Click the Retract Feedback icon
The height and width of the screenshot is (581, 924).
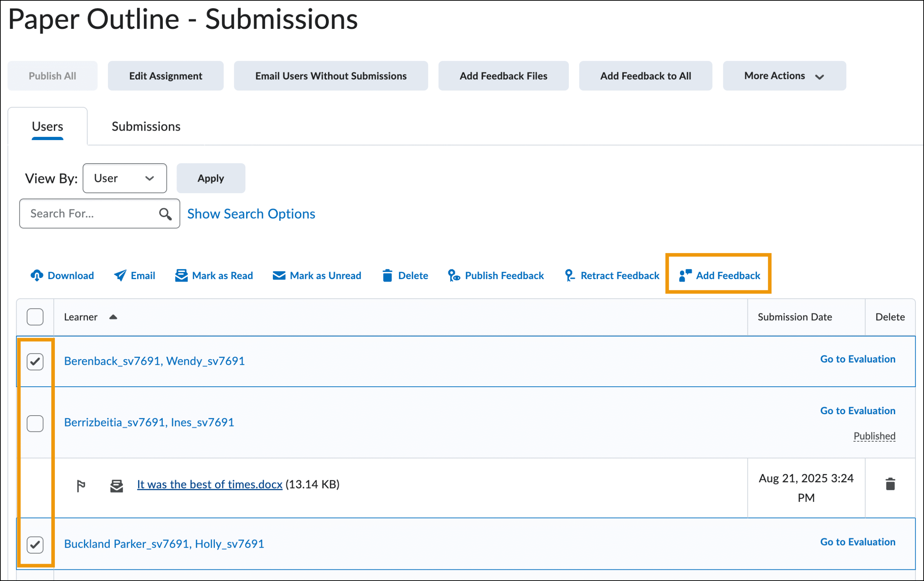570,275
